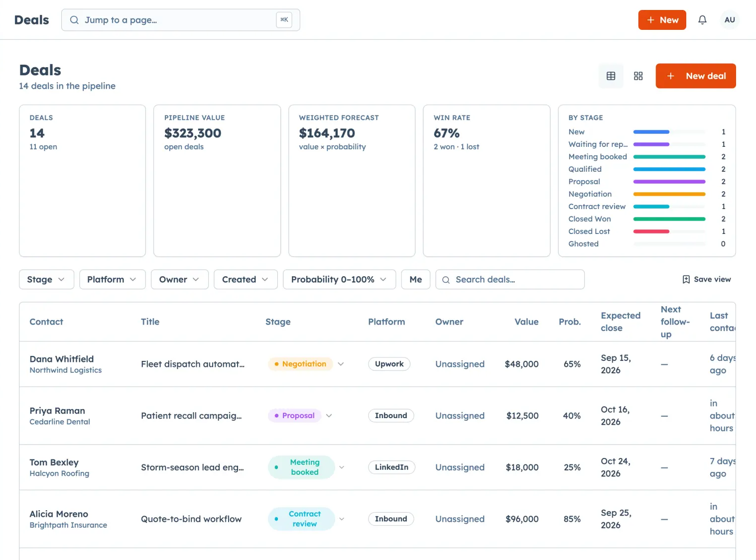Sort by the Value column header
The image size is (756, 560).
(526, 322)
